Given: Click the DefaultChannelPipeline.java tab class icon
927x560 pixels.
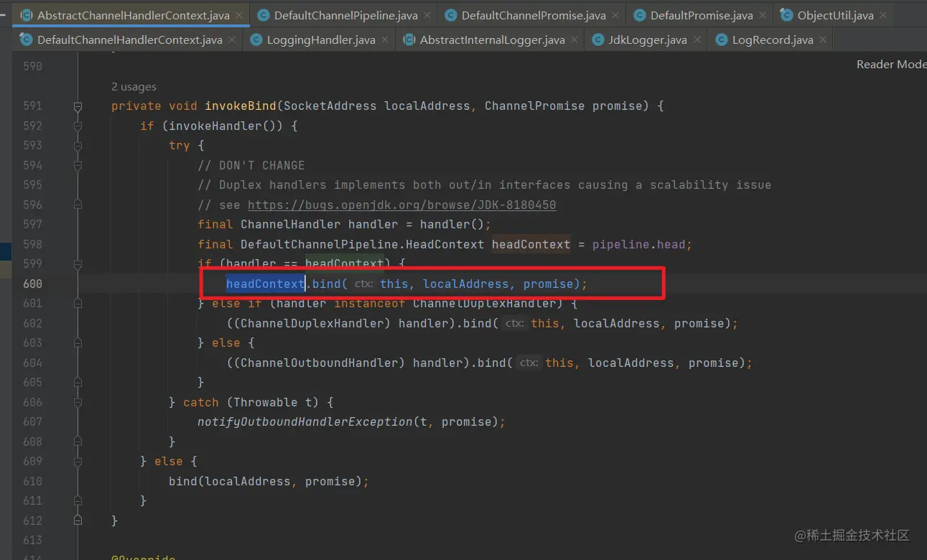Looking at the screenshot, I should click(264, 15).
